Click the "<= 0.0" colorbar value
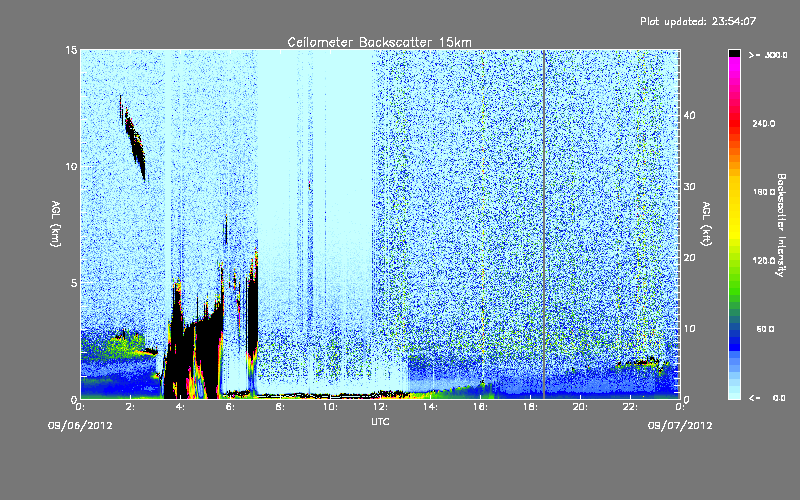The height and width of the screenshot is (500, 800). click(767, 397)
